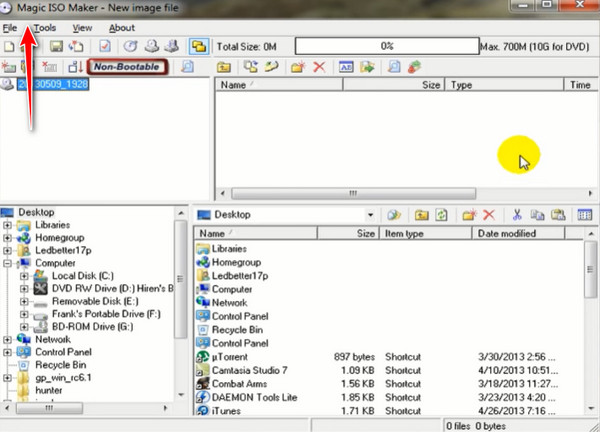Open the Tools menu
Screen dimensions: 600x432
click(x=45, y=28)
